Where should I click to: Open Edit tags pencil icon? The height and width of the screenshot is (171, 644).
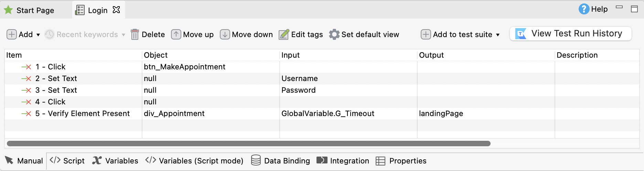point(284,34)
